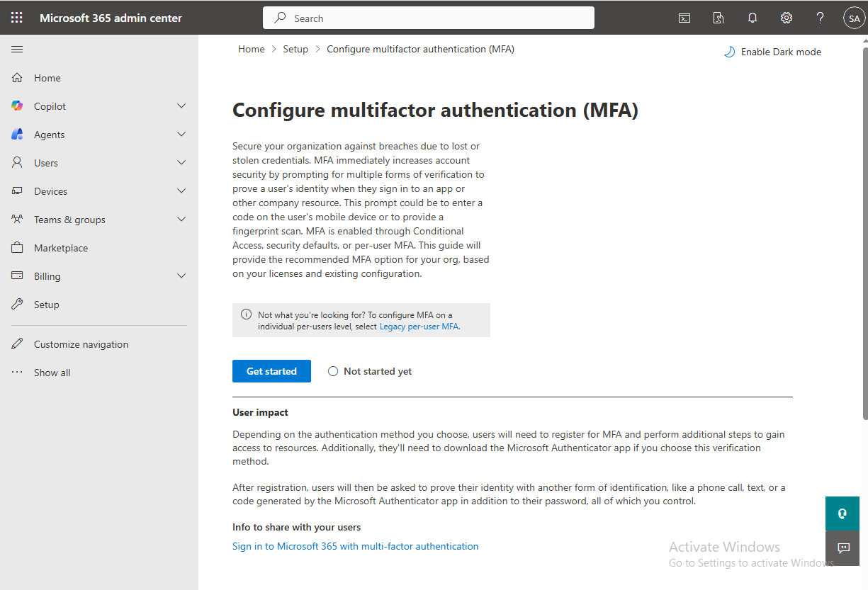Click Microsoft 365 admin center title
The height and width of the screenshot is (590, 868).
111,18
